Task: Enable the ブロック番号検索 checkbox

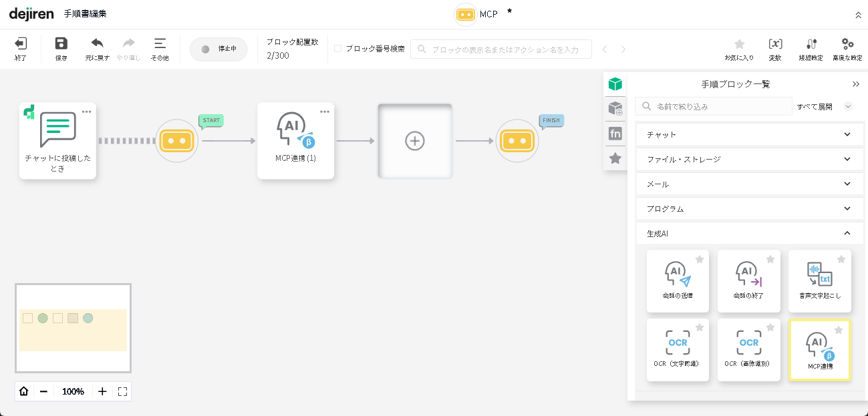Action: pyautogui.click(x=338, y=49)
